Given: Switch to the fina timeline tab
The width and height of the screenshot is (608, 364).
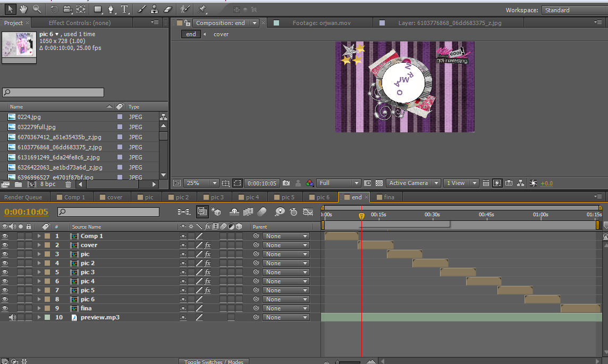Looking at the screenshot, I should click(x=385, y=197).
